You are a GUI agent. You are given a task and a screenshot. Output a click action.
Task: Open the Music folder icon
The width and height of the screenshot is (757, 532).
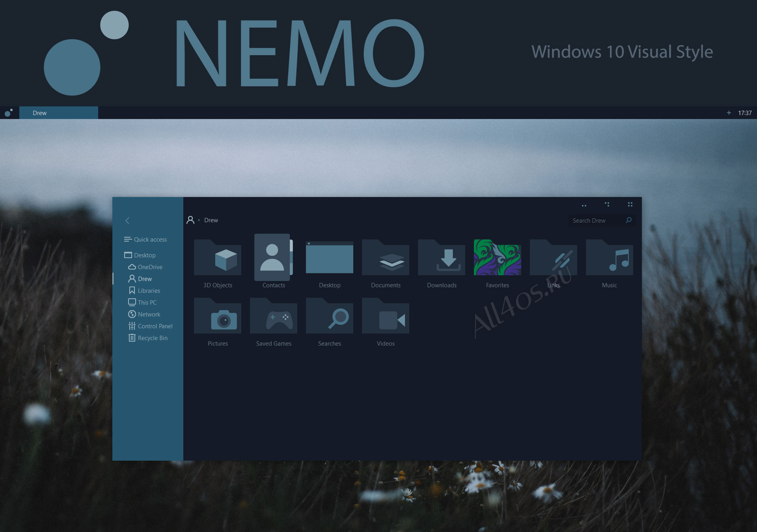point(610,257)
